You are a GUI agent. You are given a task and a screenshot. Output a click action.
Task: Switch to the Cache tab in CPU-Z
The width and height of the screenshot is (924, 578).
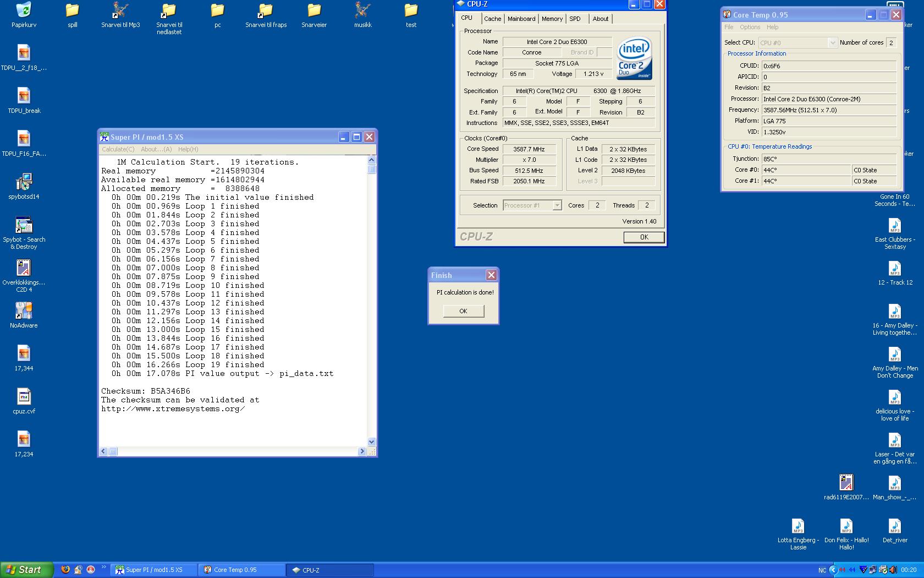(492, 19)
